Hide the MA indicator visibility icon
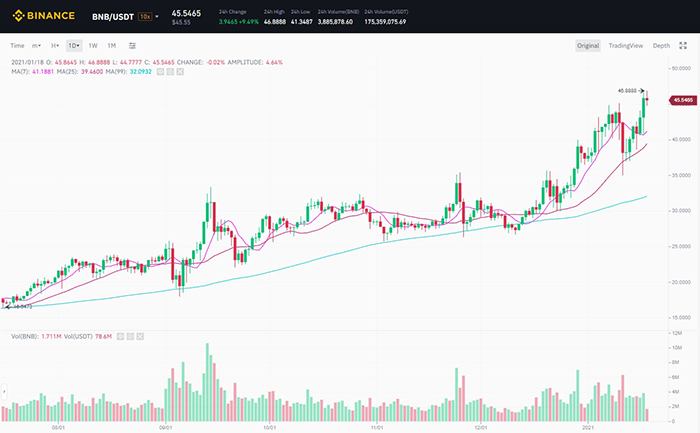The height and width of the screenshot is (433, 700). click(159, 72)
